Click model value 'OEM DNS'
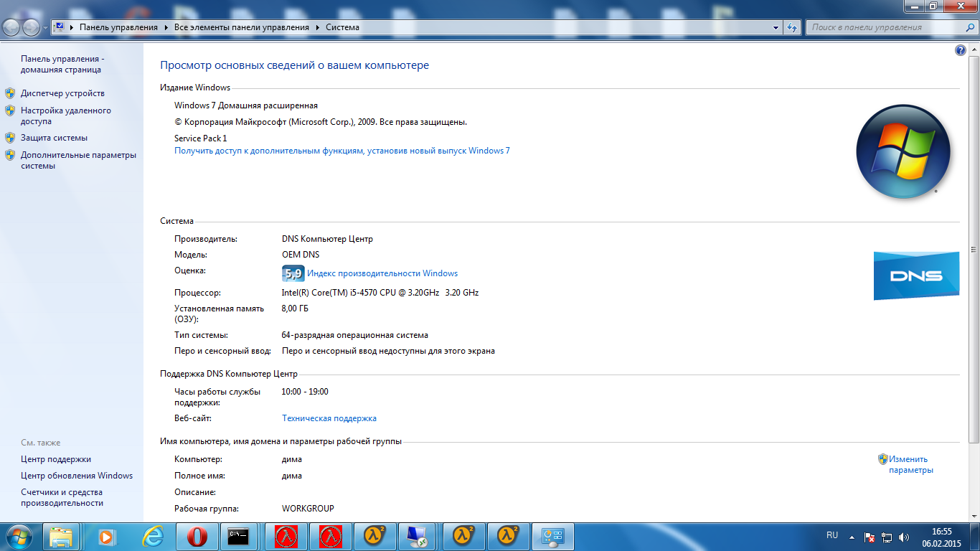This screenshot has width=980, height=551. coord(301,255)
